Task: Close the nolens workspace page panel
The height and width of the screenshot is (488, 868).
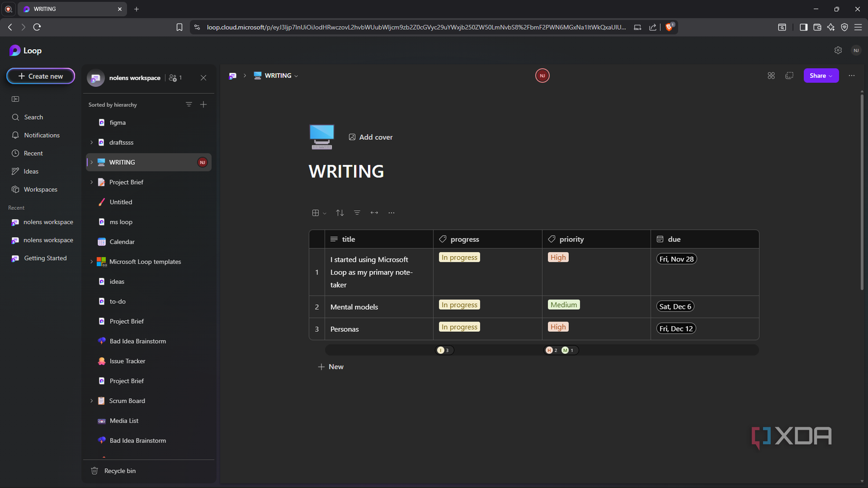Action: pyautogui.click(x=203, y=77)
